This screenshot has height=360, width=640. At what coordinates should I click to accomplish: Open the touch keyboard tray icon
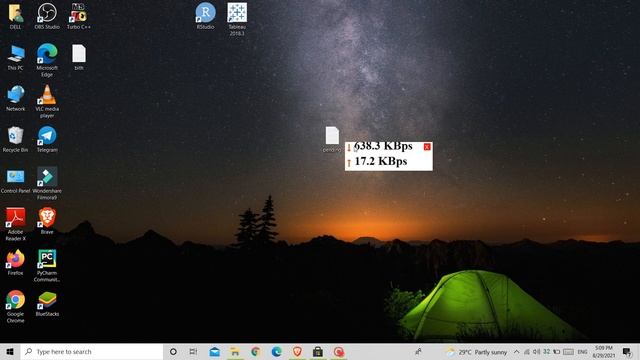[x=568, y=351]
